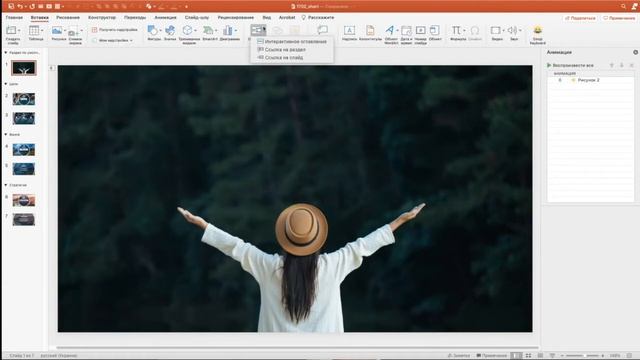The image size is (640, 360).
Task: Click the Значки icons button
Action: pos(170,31)
